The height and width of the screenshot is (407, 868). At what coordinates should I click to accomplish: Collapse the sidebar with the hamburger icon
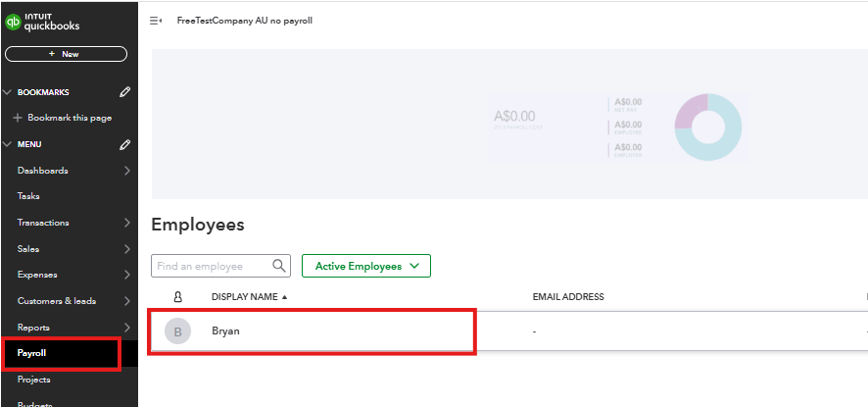pyautogui.click(x=156, y=21)
